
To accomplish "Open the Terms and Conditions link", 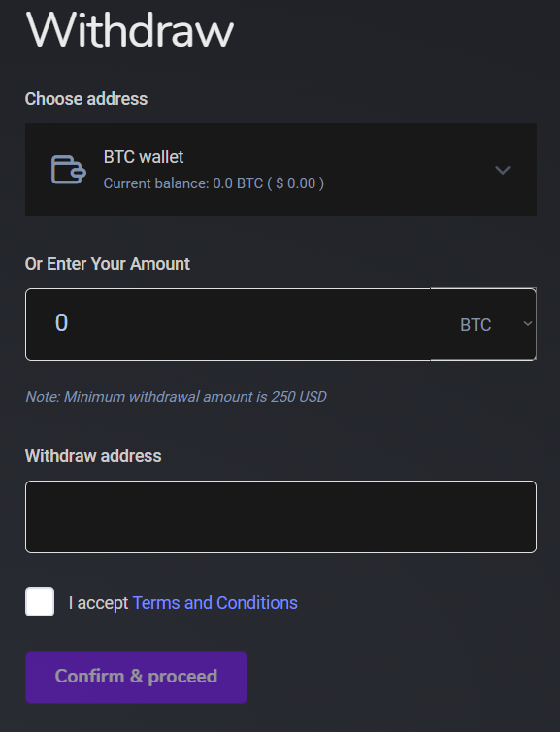I will tap(215, 603).
